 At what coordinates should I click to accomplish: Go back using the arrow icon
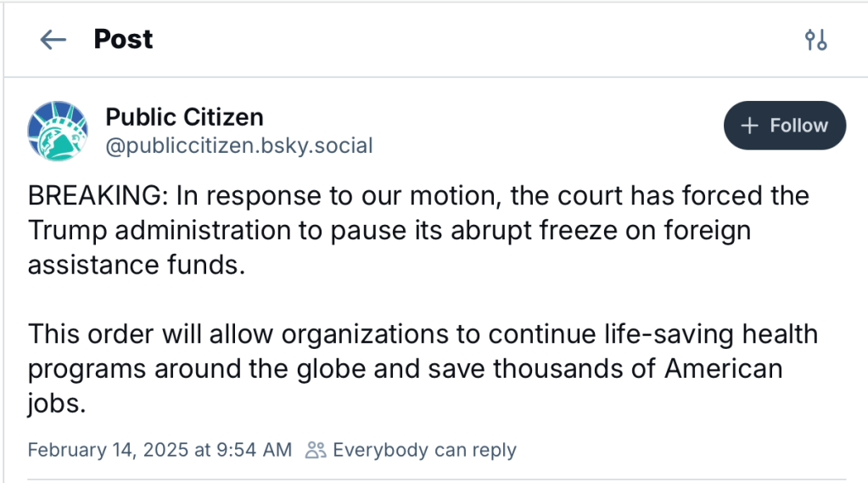[53, 40]
